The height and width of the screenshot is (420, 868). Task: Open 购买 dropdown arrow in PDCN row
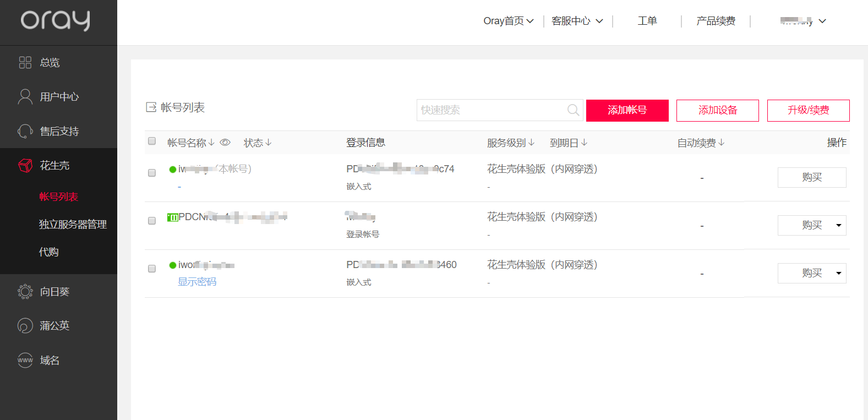pos(839,225)
